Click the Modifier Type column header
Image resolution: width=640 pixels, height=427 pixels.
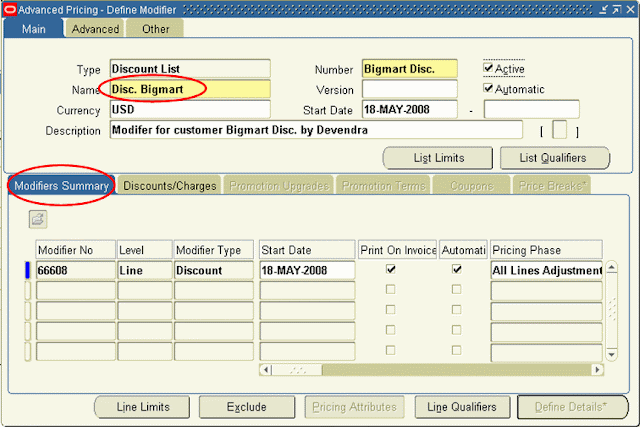214,250
